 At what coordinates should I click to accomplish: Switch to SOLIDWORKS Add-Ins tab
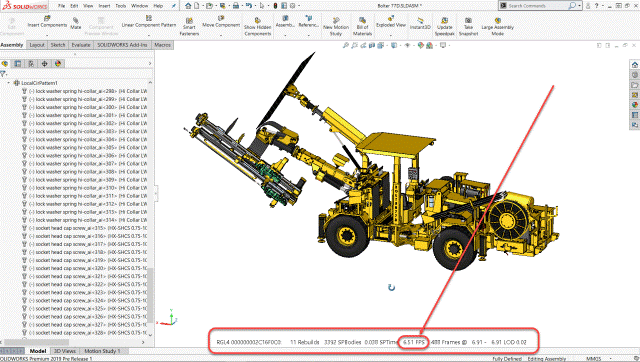pyautogui.click(x=122, y=45)
